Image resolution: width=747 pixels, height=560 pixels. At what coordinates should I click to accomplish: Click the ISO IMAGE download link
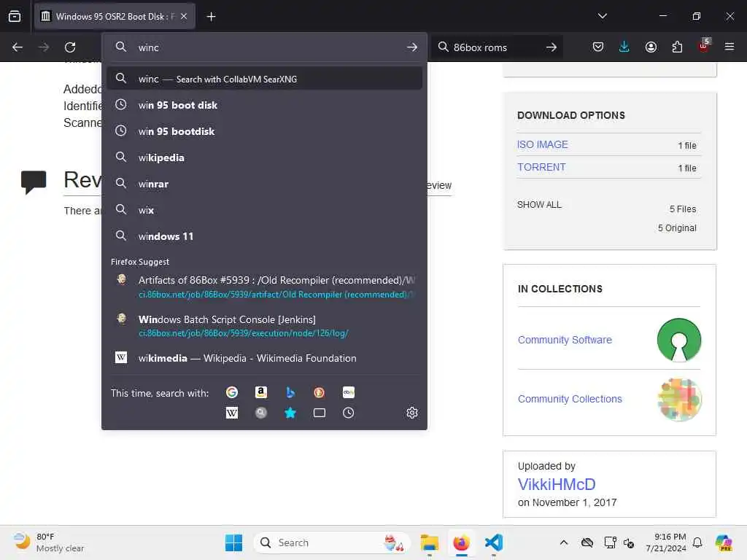(542, 144)
